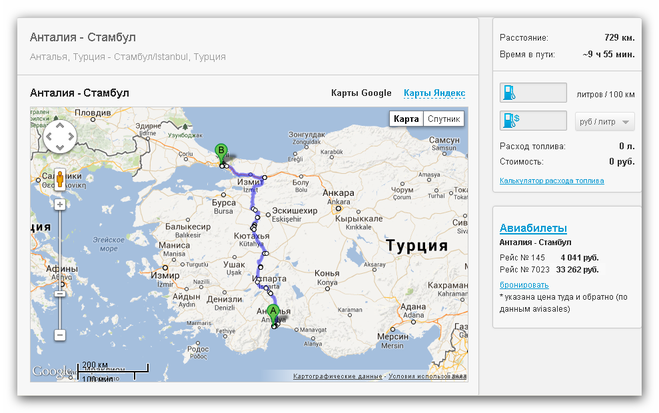Click Рейс № 145 flight price row
Screen dimensions: 659x413
click(549, 258)
